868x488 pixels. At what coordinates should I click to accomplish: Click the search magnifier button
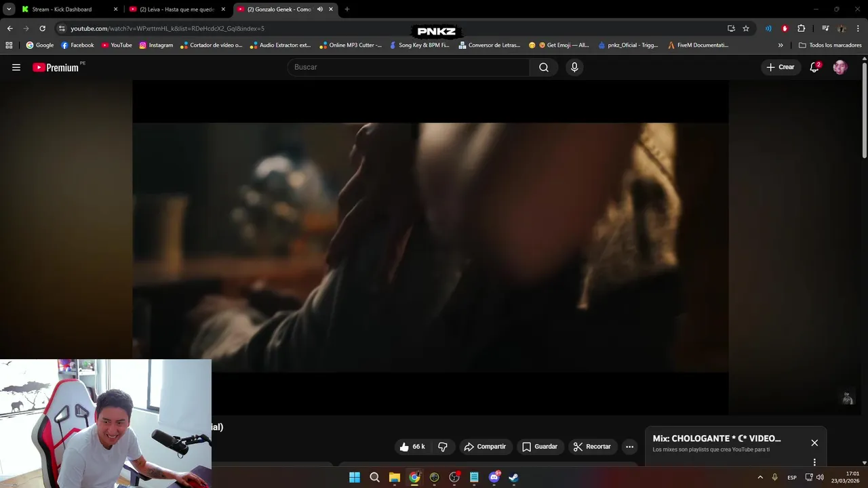(x=544, y=67)
